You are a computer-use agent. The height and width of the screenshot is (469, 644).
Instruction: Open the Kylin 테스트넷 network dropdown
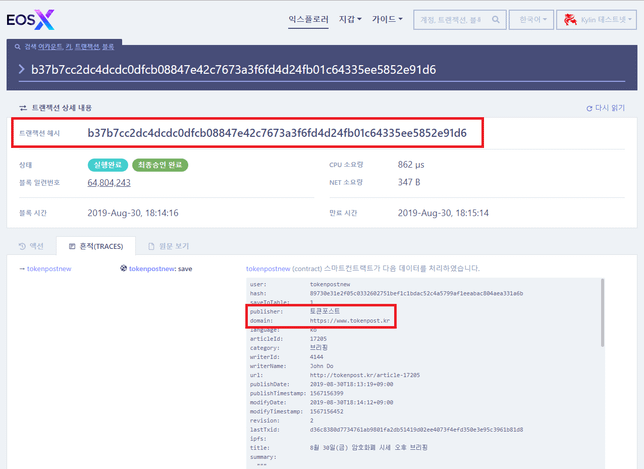599,20
